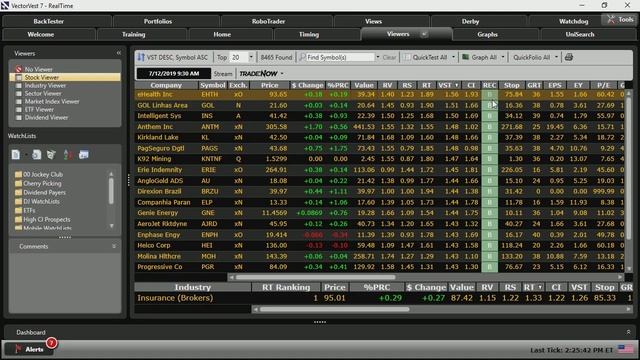Open the Find Symbol dropdown arrow
Screen dimensions: 640x360
[378, 57]
